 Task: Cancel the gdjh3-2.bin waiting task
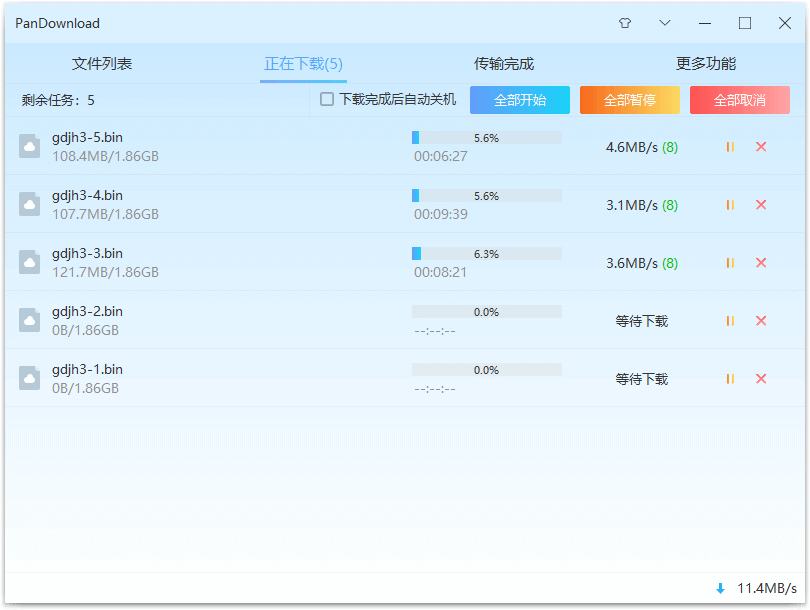pyautogui.click(x=761, y=321)
